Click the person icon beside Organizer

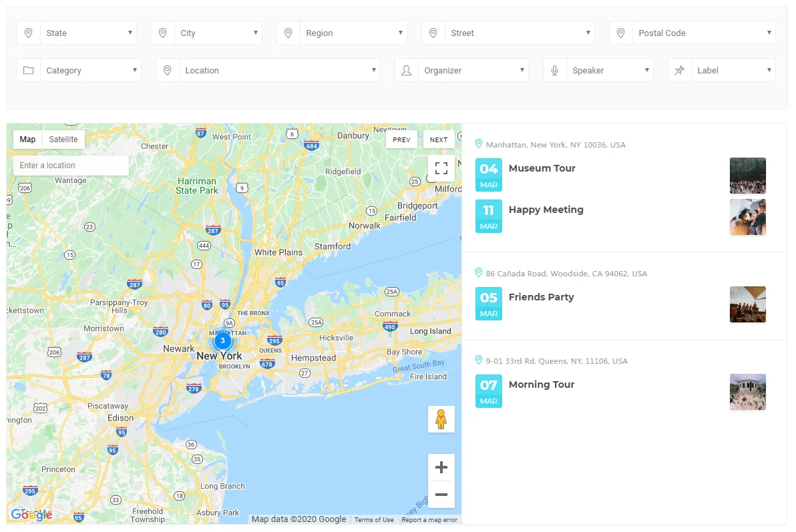[406, 71]
